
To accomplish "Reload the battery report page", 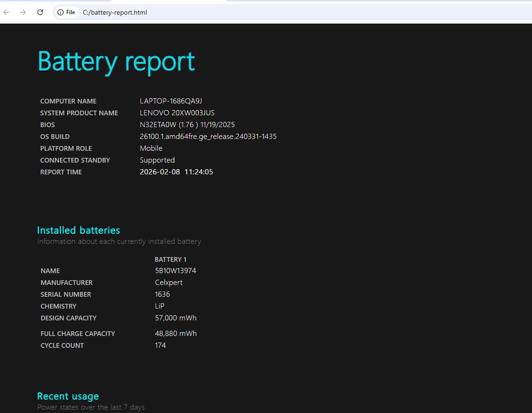I will [40, 12].
